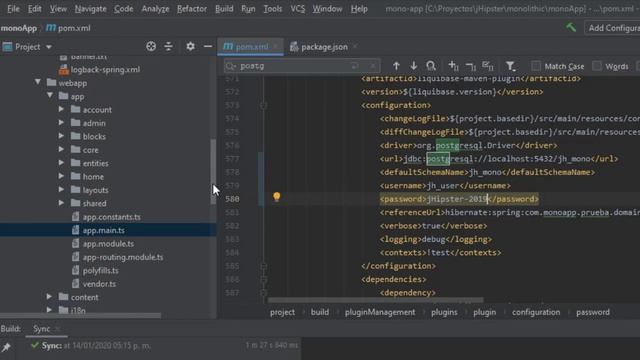This screenshot has height=360, width=640.
Task: Open the search filter funnel icon
Action: coord(510,66)
